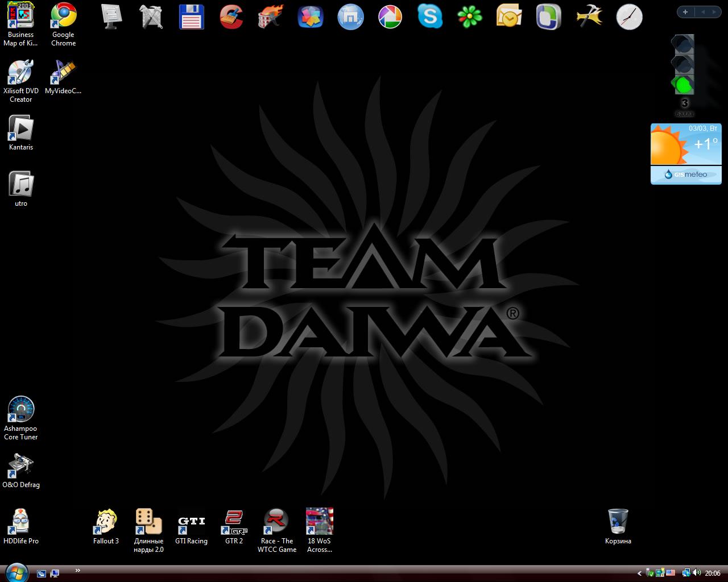
Task: Launch Skype from the top dock
Action: click(430, 16)
